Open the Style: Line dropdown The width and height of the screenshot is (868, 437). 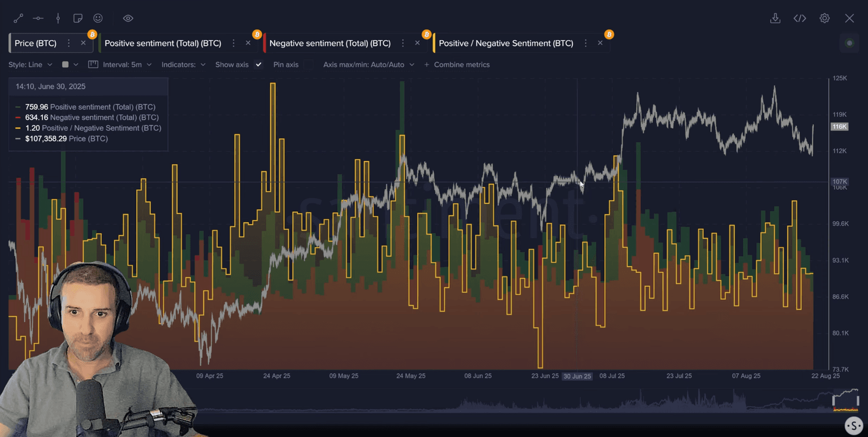click(x=30, y=65)
